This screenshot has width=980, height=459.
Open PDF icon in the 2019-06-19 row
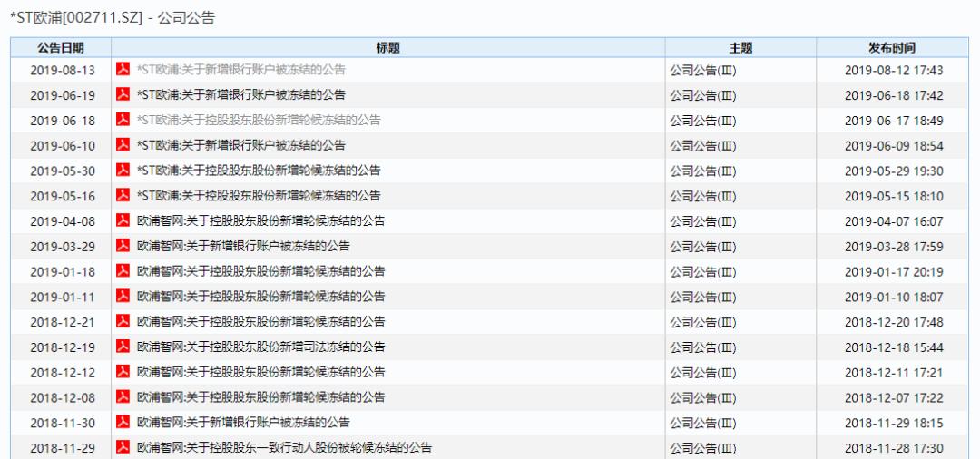(x=123, y=95)
